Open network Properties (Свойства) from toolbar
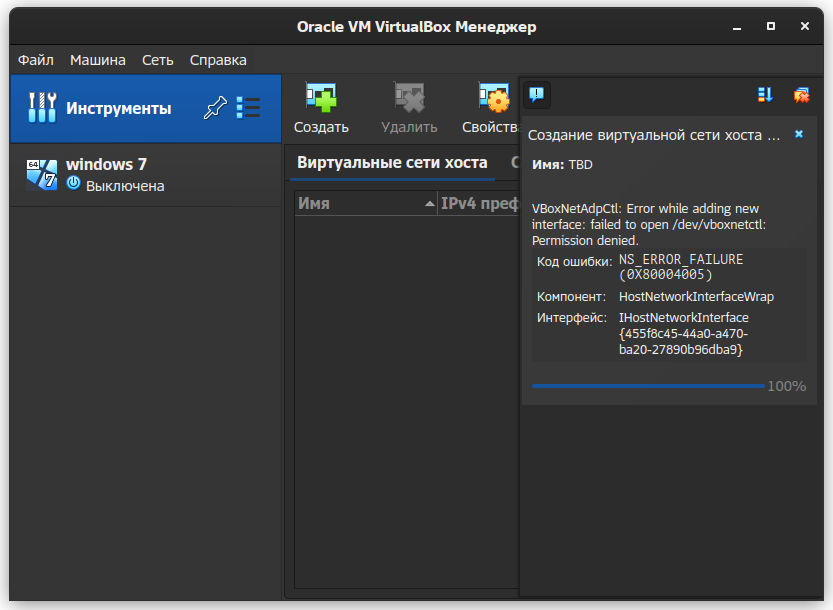Image resolution: width=833 pixels, height=610 pixels. point(493,98)
